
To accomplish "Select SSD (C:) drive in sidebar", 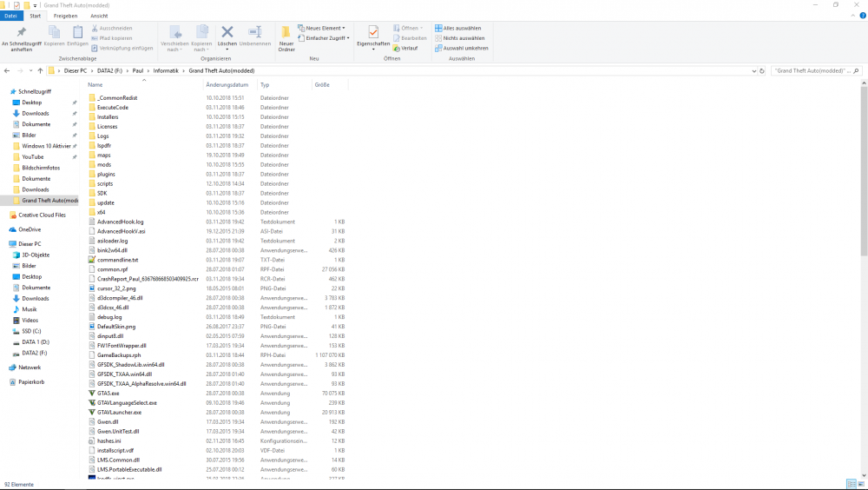I will pyautogui.click(x=31, y=331).
